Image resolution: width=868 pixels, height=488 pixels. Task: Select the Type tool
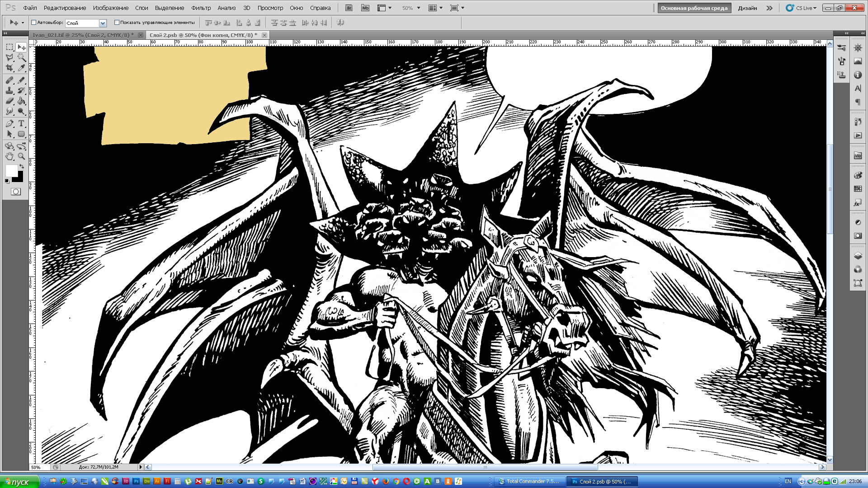[21, 123]
